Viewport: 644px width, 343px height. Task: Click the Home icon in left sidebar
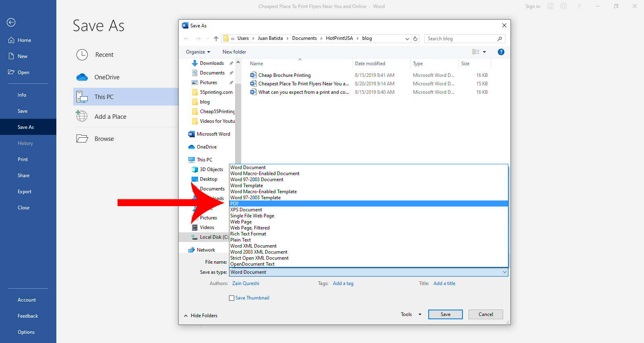point(11,40)
